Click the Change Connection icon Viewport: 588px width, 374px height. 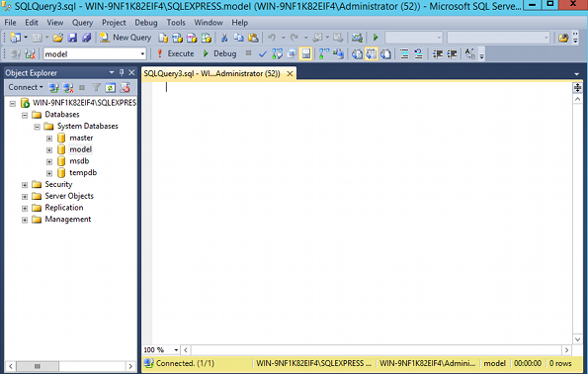coord(30,54)
